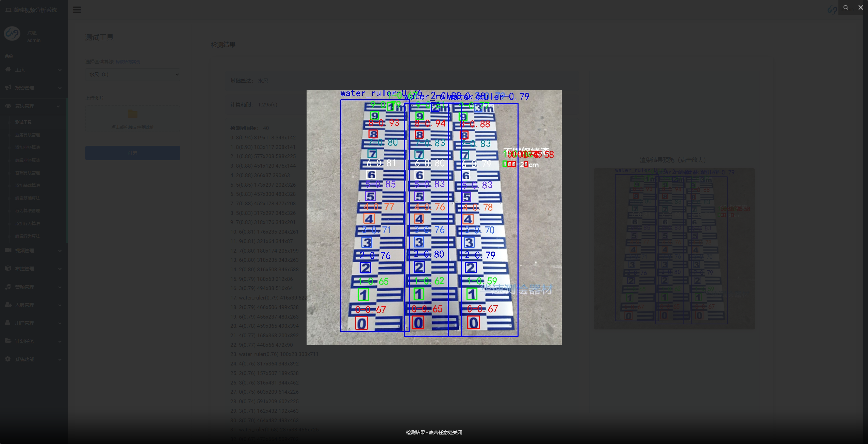
Task: Click the row '0. 8(0.94) 319x118 343x142'
Action: 263,138
